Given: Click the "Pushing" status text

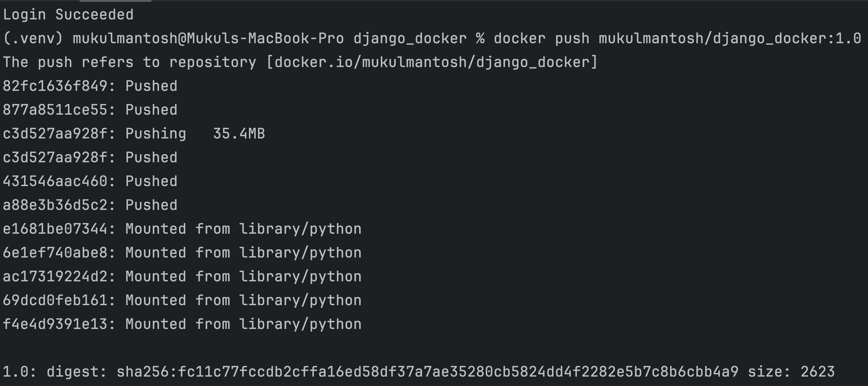Looking at the screenshot, I should (156, 134).
